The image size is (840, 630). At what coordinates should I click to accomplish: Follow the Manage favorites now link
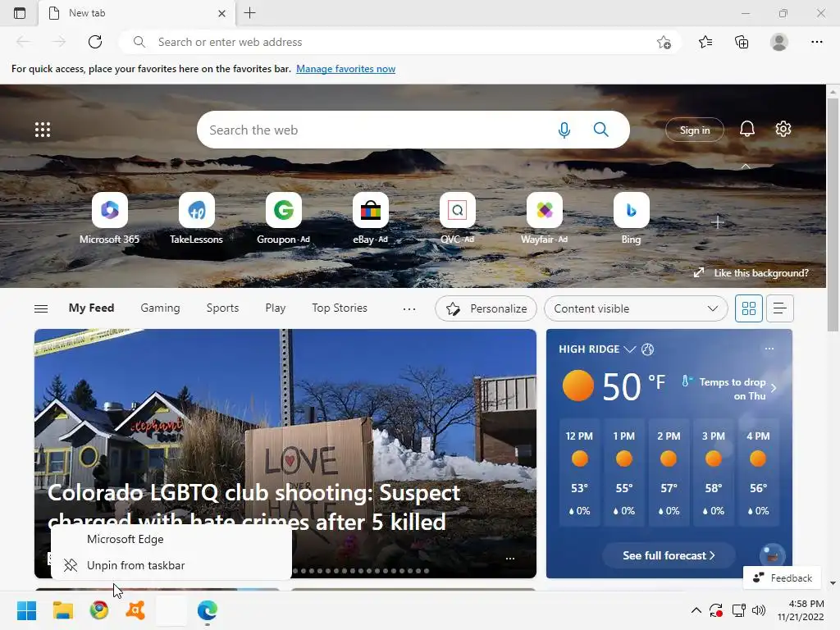click(x=345, y=69)
